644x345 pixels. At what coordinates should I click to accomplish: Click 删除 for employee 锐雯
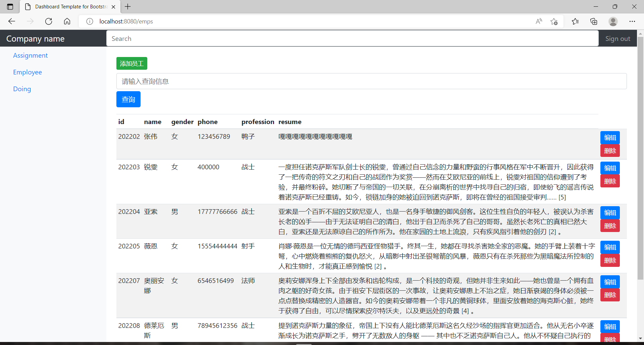coord(610,181)
